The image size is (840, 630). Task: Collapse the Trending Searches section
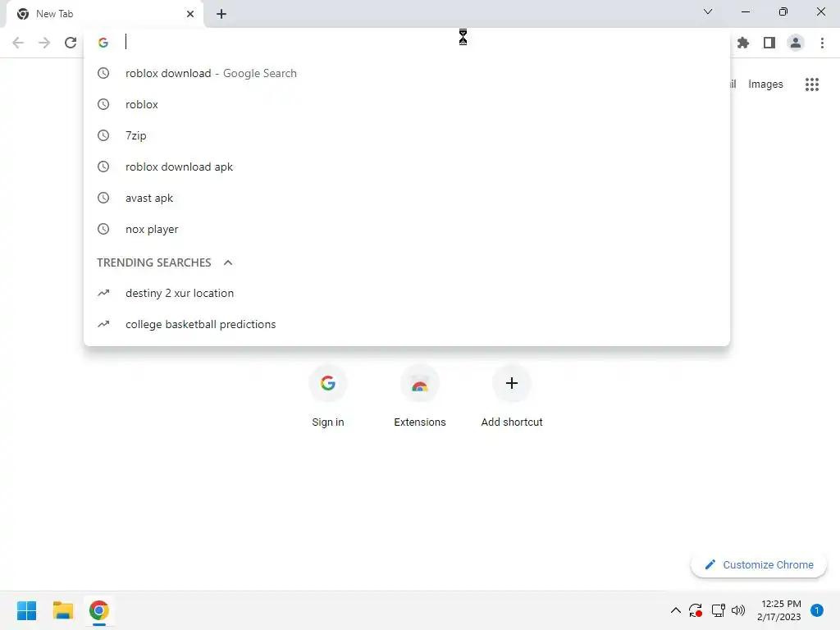click(x=228, y=262)
